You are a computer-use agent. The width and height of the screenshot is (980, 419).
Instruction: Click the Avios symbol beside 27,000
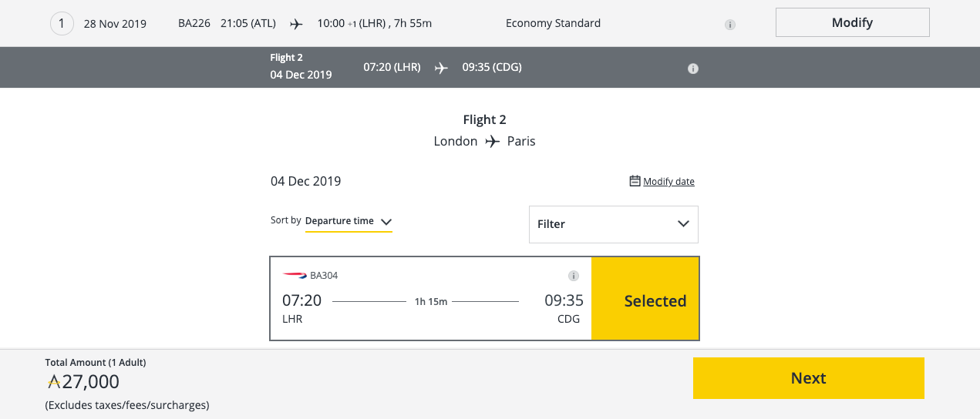[53, 380]
